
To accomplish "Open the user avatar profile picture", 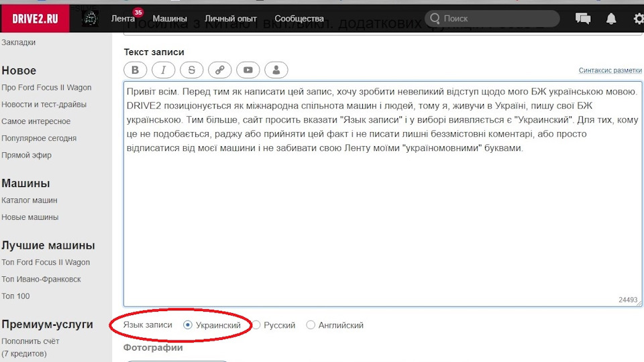I will pyautogui.click(x=90, y=19).
